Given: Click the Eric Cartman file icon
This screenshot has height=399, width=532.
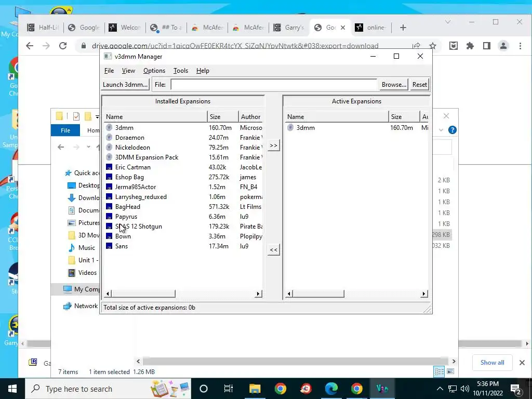Looking at the screenshot, I should pyautogui.click(x=109, y=167).
